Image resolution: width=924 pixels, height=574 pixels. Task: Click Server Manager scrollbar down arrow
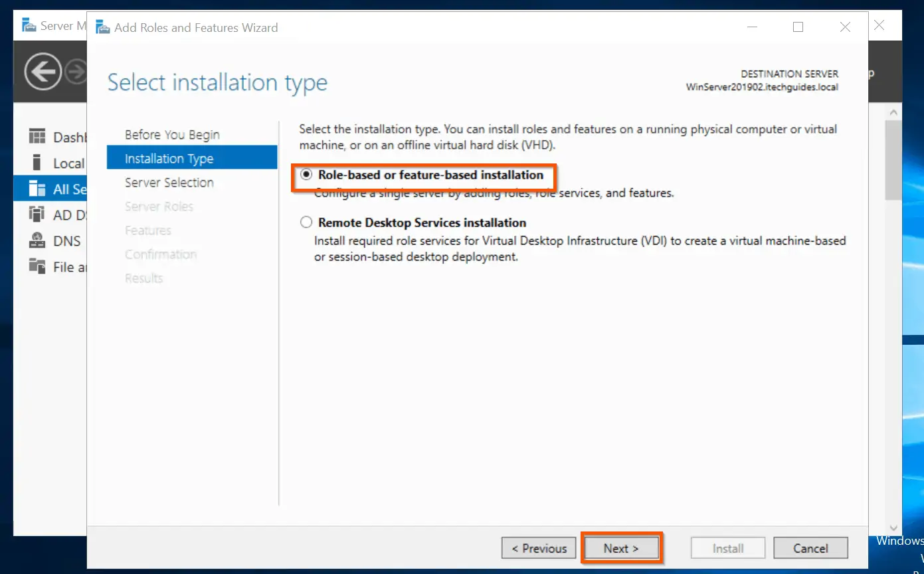coord(893,528)
